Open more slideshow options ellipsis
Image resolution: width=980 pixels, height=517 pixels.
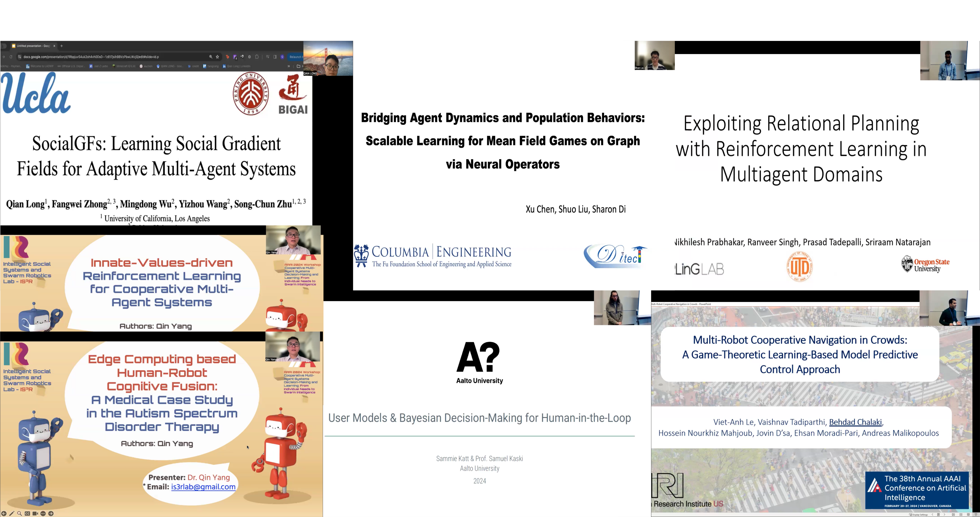tap(43, 514)
